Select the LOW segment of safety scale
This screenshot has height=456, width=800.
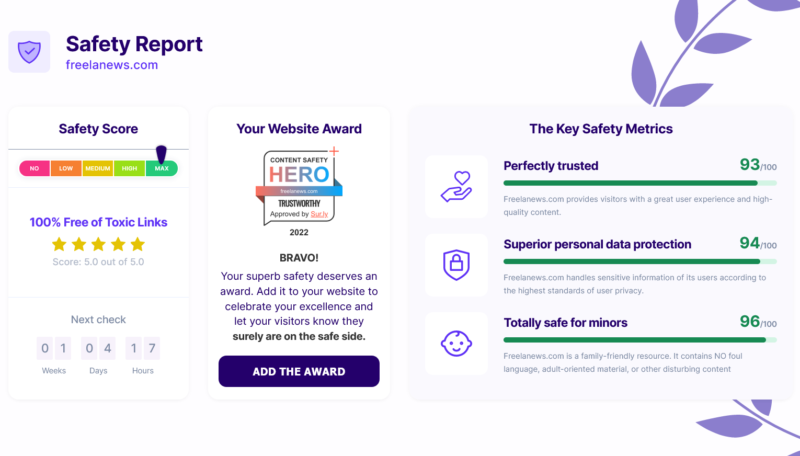[x=66, y=169]
